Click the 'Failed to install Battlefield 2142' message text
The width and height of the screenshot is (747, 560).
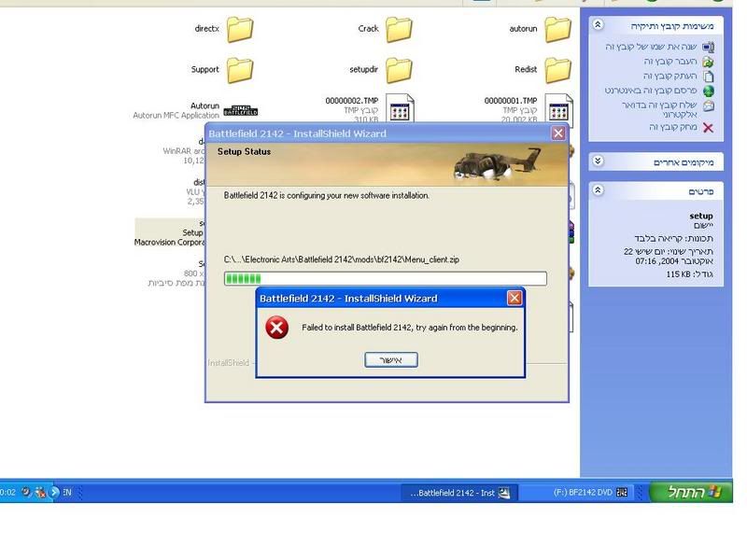[410, 328]
